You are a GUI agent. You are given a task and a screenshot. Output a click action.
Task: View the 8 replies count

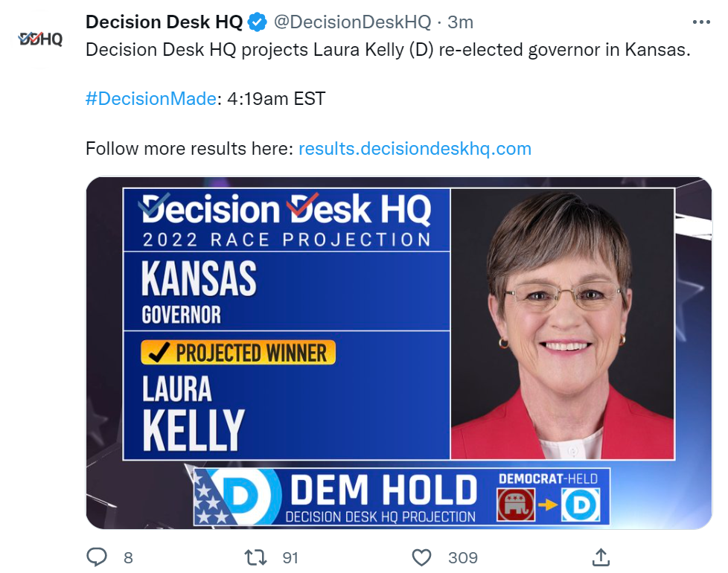coord(128,557)
